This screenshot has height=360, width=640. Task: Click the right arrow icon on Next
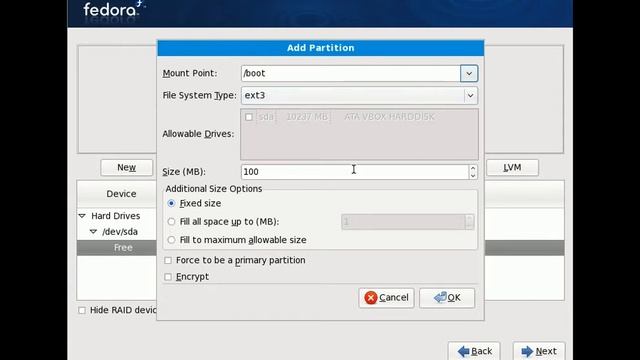pos(527,351)
